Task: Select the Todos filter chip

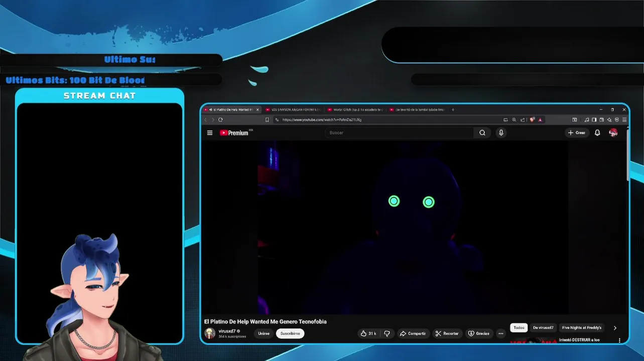Action: click(519, 328)
